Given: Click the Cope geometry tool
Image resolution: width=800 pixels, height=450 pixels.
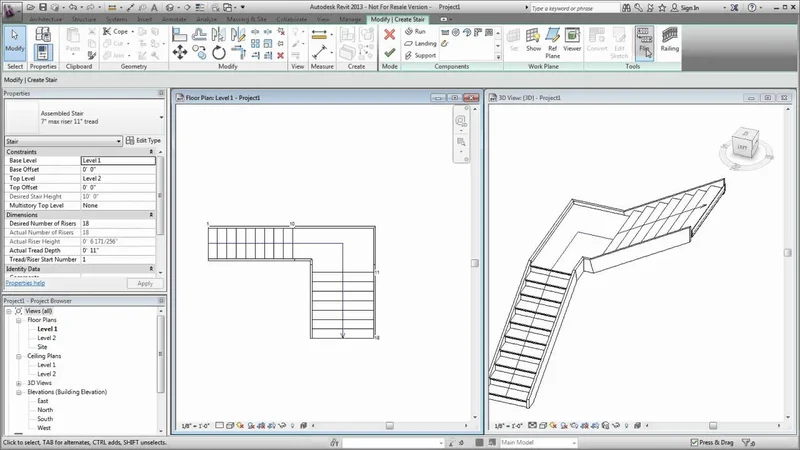Looking at the screenshot, I should 116,31.
